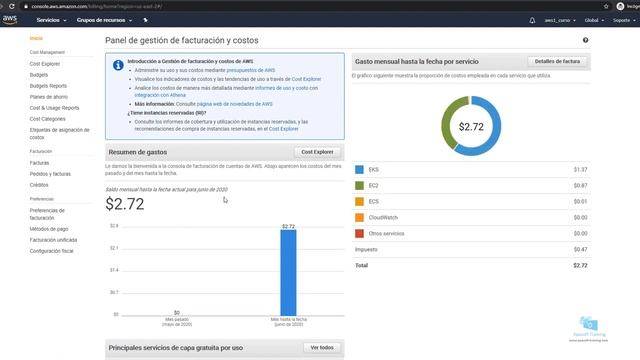Open Preferencias de facturación in sidebar

pos(47,214)
